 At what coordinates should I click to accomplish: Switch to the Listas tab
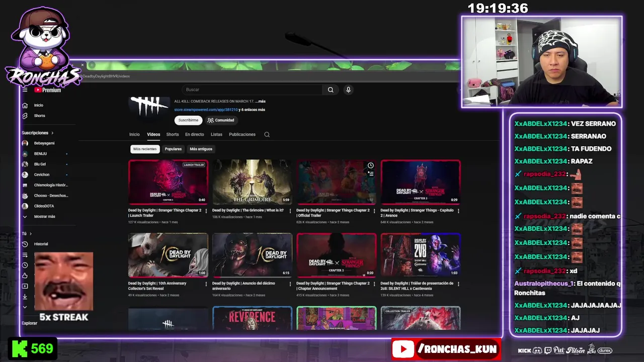pyautogui.click(x=216, y=134)
